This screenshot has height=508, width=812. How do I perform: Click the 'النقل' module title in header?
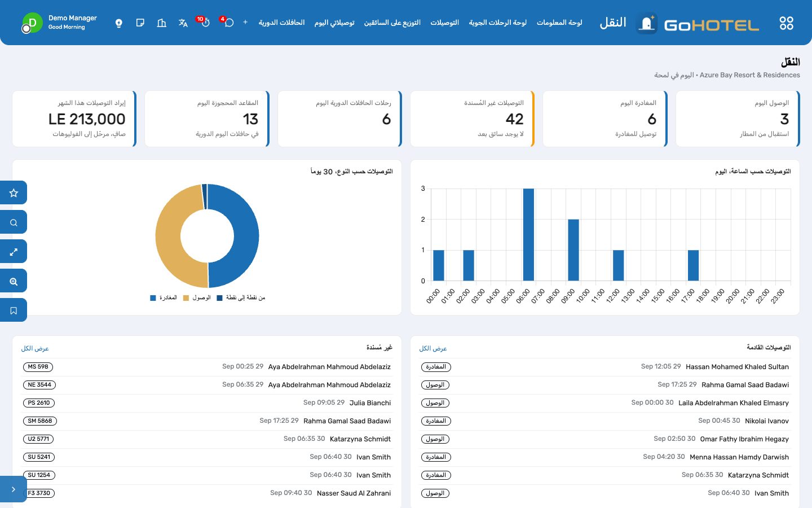pyautogui.click(x=613, y=23)
